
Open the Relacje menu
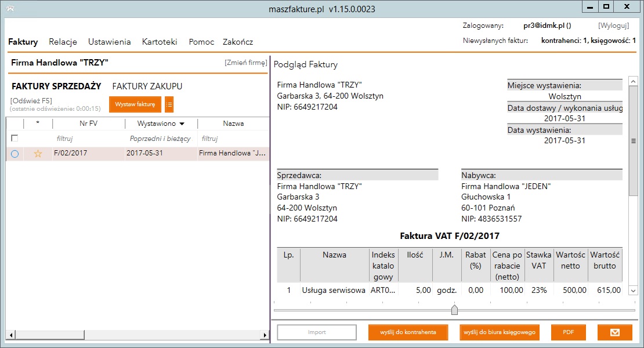[x=63, y=42]
